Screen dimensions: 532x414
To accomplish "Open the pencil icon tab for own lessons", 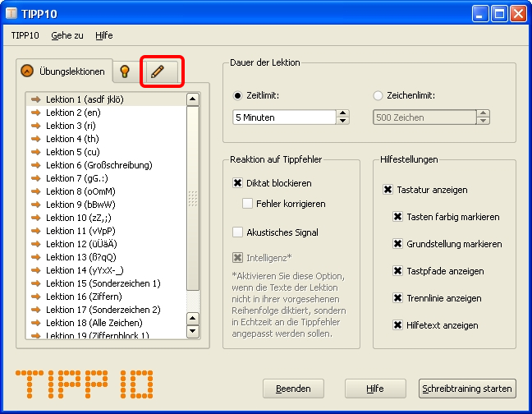I will tap(161, 71).
